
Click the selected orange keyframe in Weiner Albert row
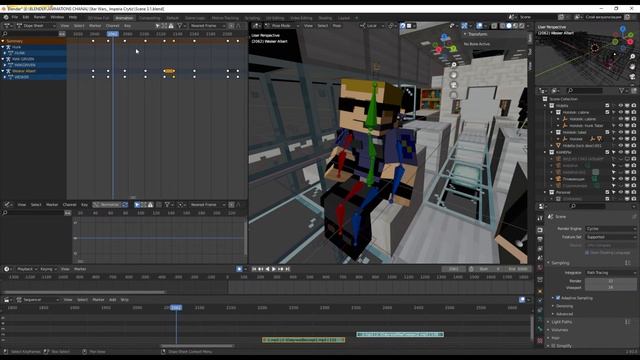169,71
